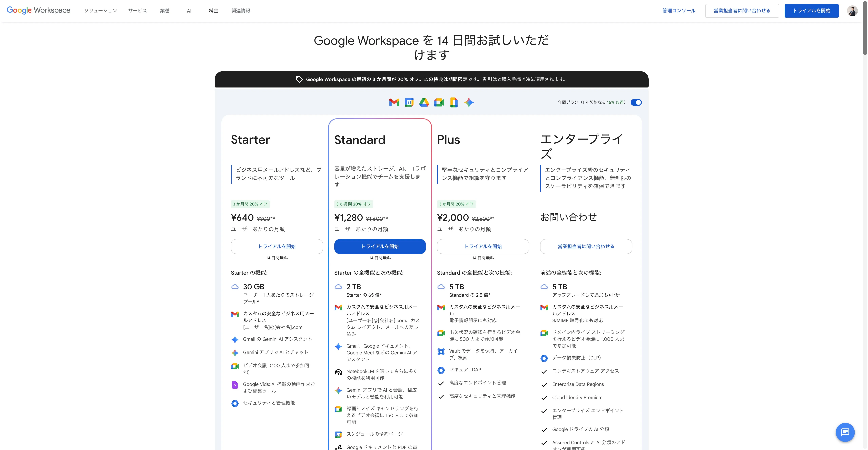Select the Gemini sparkle icon
Image resolution: width=868 pixels, height=450 pixels.
[x=469, y=102]
